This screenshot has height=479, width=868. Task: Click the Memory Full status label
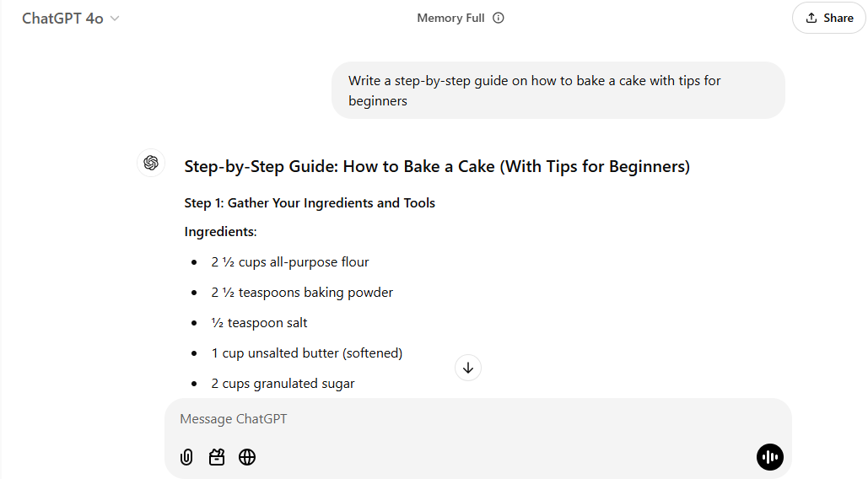(x=450, y=18)
